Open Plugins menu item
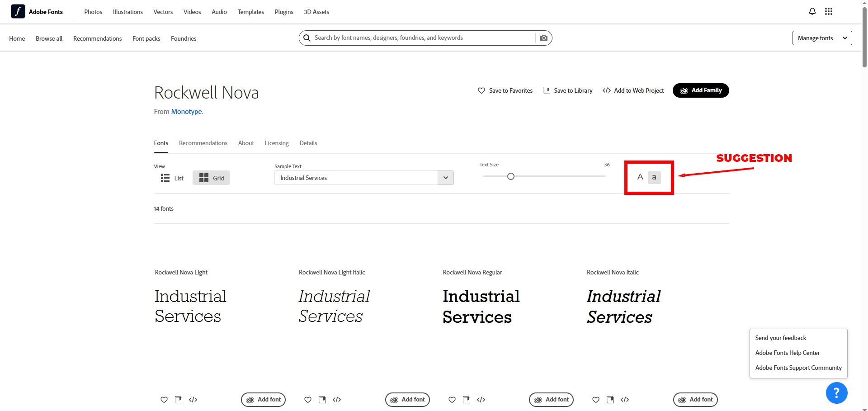The image size is (868, 411). [284, 12]
